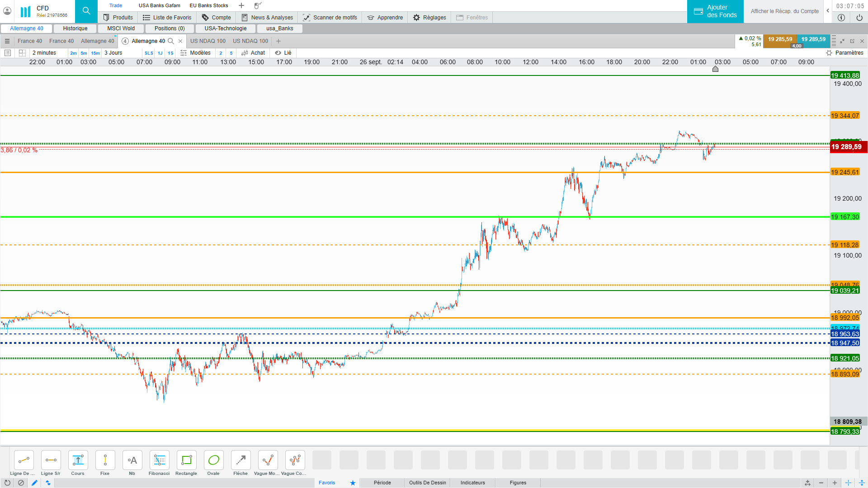Click the time axis marker near 03:00

[715, 69]
